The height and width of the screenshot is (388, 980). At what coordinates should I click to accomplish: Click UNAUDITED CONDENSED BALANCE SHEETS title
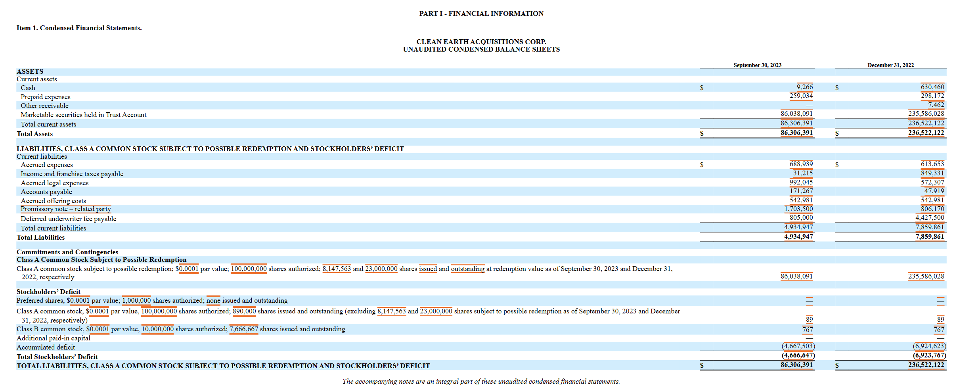coord(481,49)
